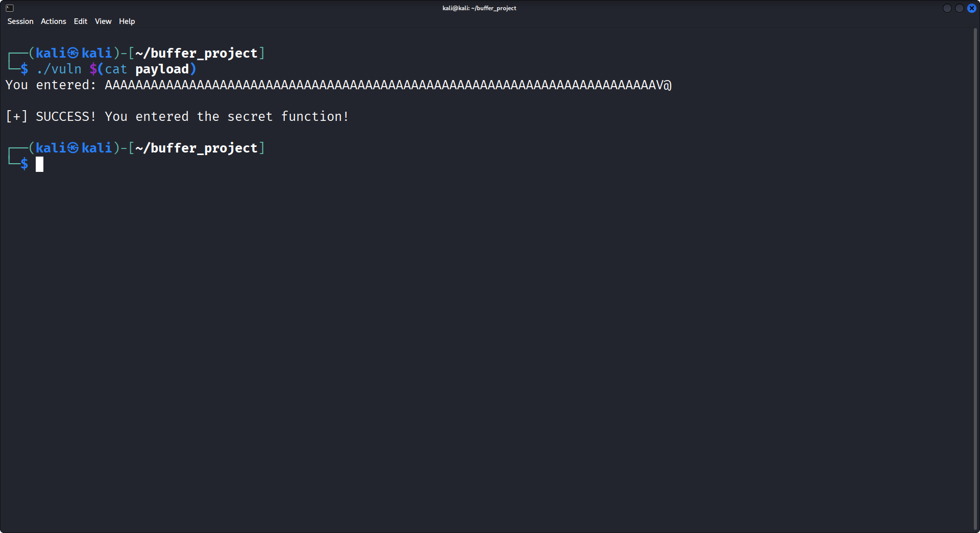980x533 pixels.
Task: Click the cat keyword inside the command substitution
Action: click(x=116, y=69)
